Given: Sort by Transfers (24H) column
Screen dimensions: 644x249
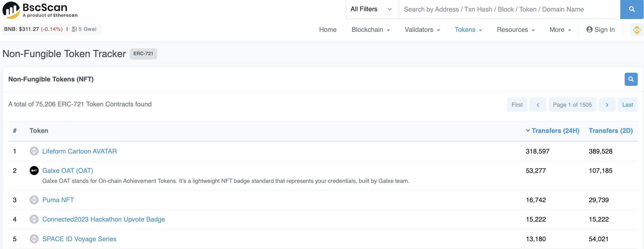Looking at the screenshot, I should tap(555, 131).
